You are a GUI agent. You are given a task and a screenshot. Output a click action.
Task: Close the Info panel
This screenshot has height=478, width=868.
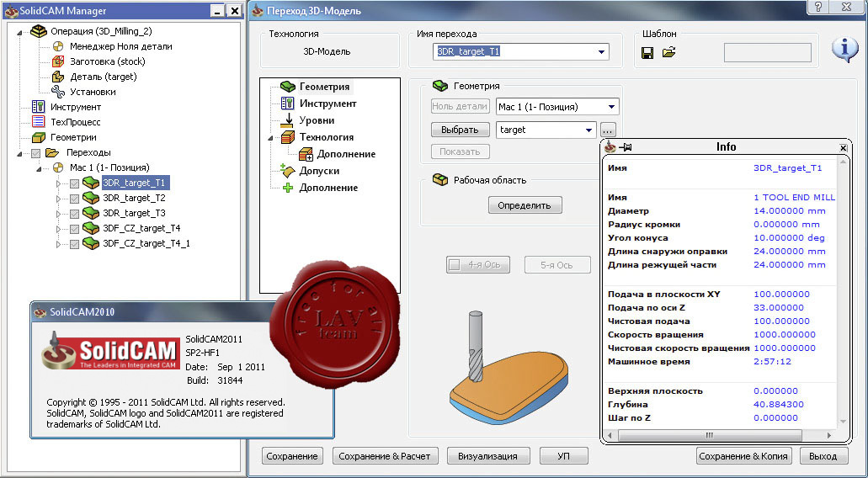(843, 148)
